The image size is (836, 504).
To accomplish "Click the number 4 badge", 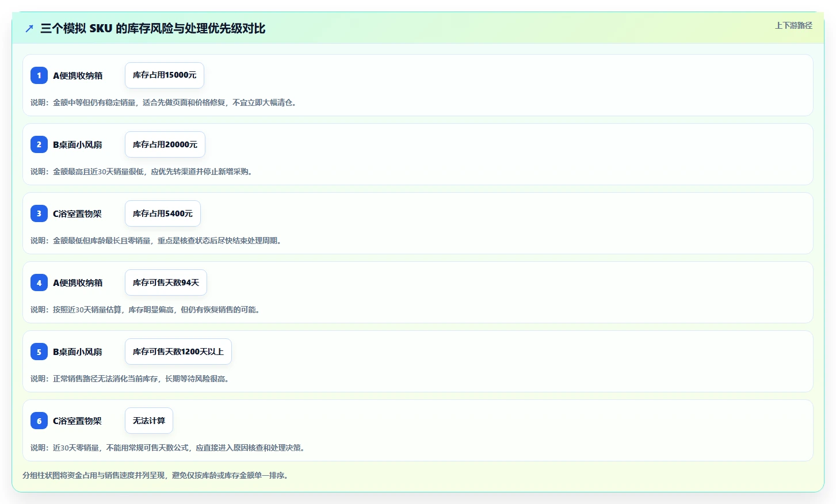I will coord(39,282).
